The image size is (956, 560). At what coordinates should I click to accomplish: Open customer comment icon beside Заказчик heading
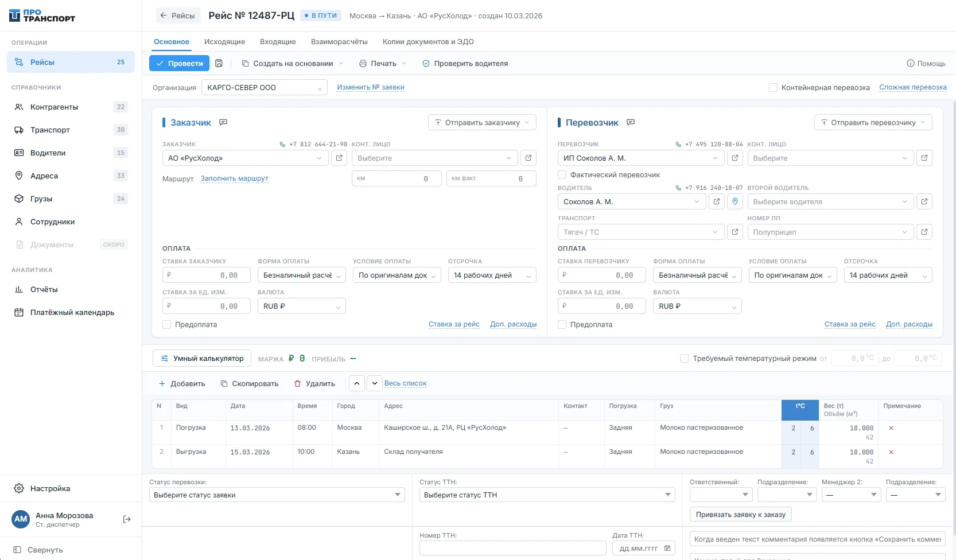(223, 122)
